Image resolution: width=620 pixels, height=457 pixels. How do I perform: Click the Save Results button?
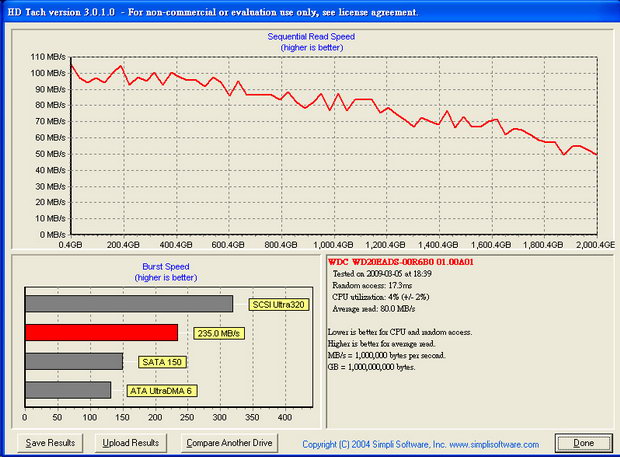tap(49, 442)
